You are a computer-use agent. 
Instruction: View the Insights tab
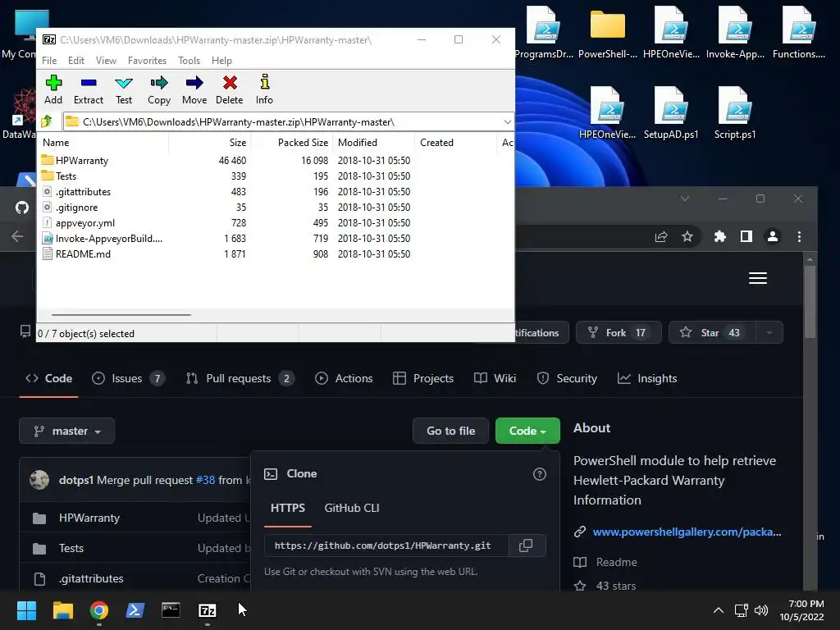pos(647,378)
